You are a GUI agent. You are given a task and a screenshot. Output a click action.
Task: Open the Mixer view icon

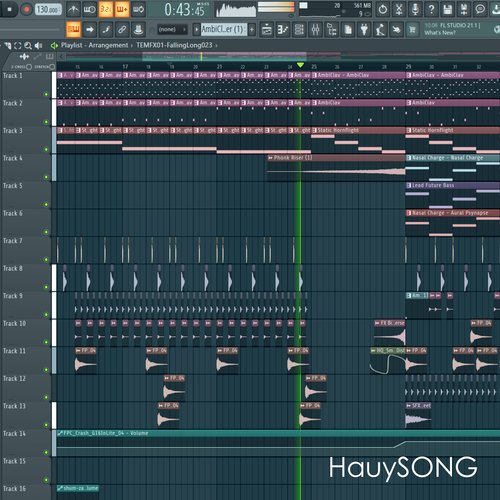(x=315, y=30)
